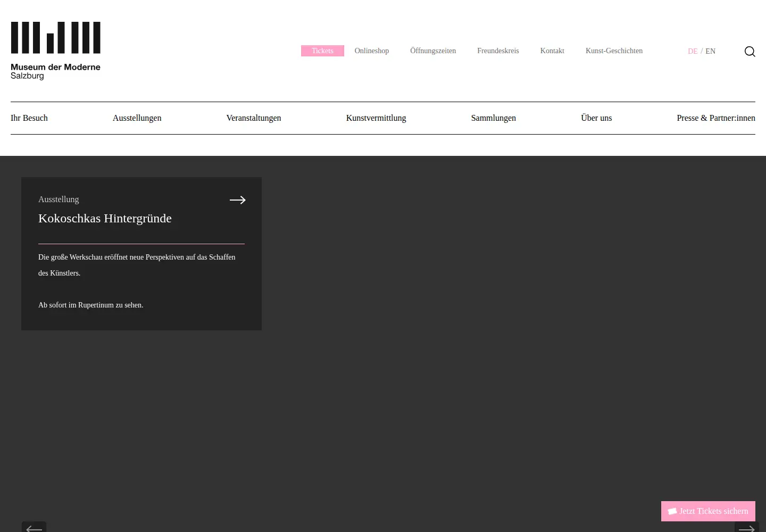Go to next slide with right arrow
766x532 pixels.
pyautogui.click(x=746, y=527)
